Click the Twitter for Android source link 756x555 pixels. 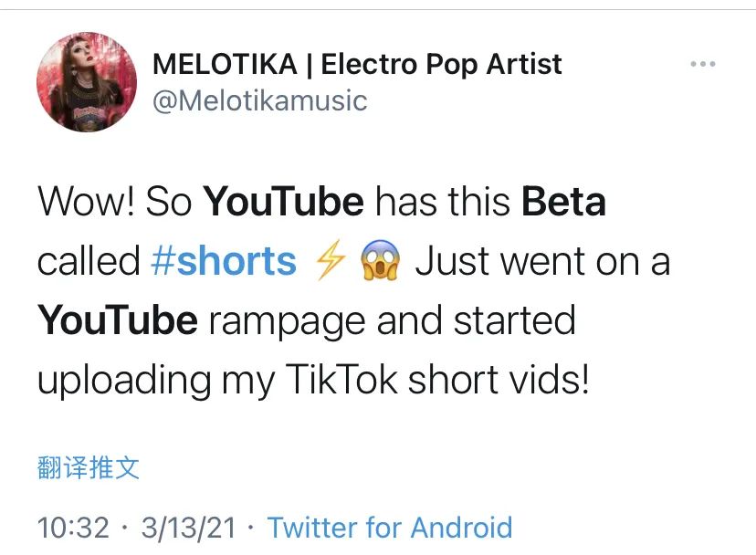[x=388, y=528]
